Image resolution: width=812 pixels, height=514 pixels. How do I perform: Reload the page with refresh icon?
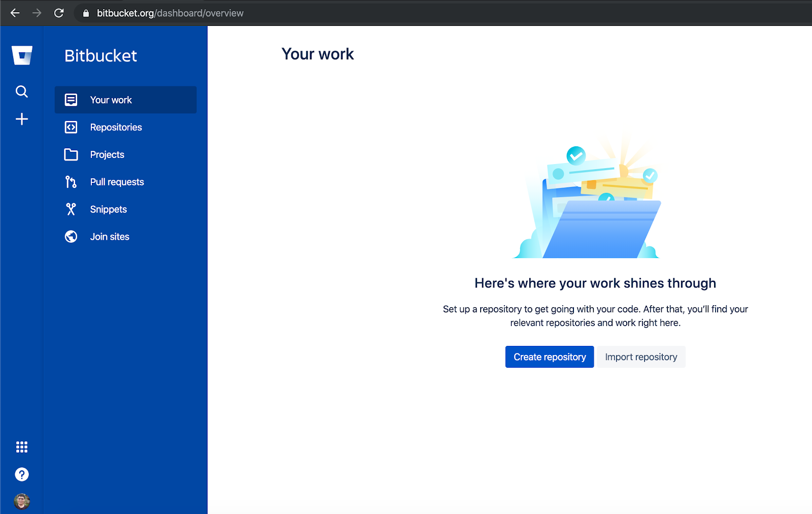59,13
